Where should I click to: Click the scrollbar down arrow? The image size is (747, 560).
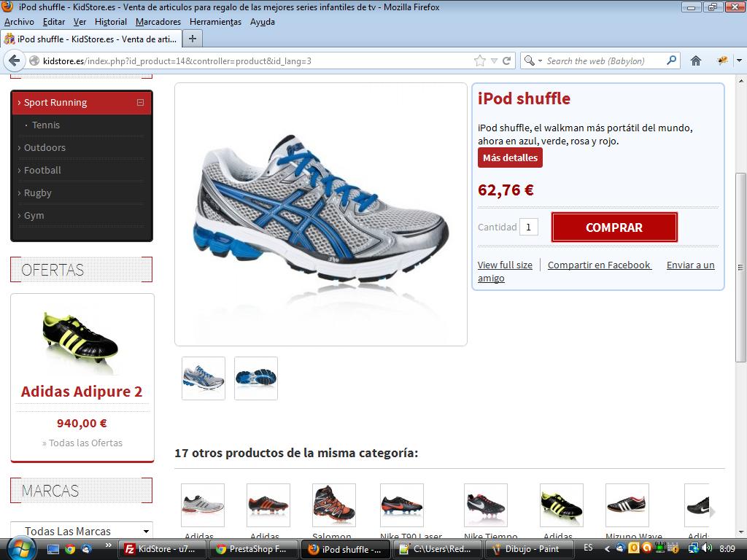(x=741, y=533)
